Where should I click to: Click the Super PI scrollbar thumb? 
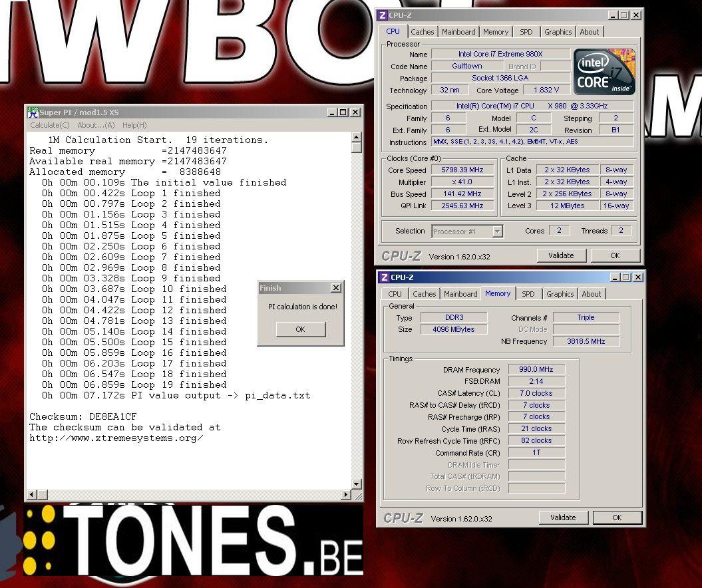tap(357, 147)
